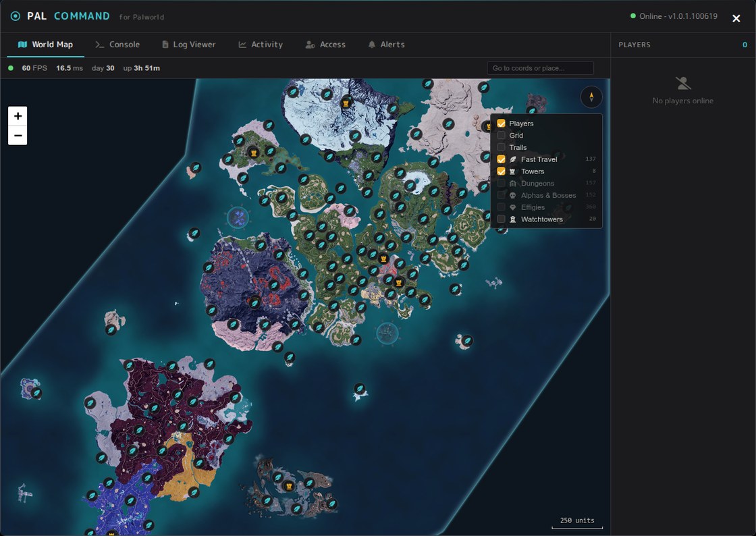
Task: Open the Console tab
Action: click(117, 45)
